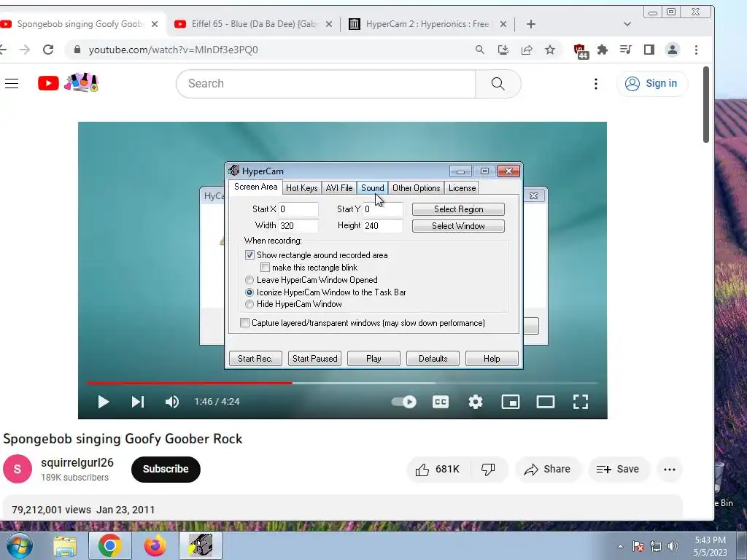Screen dimensions: 747x560
Task: Open the media control icon in Chrome toolbar
Action: click(625, 50)
